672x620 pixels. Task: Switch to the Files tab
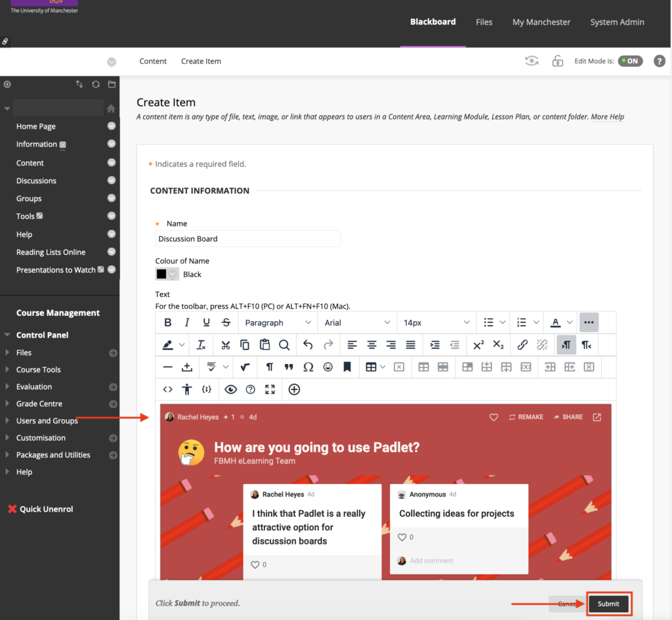484,22
